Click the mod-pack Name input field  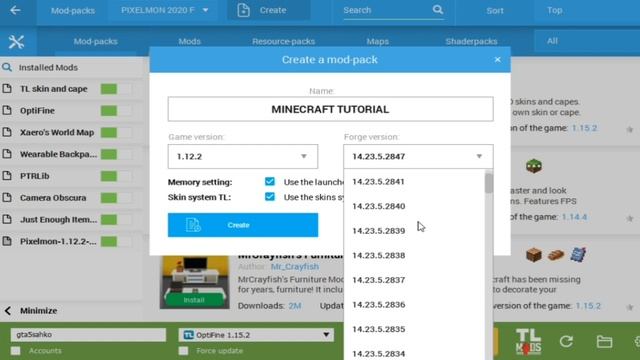click(331, 109)
